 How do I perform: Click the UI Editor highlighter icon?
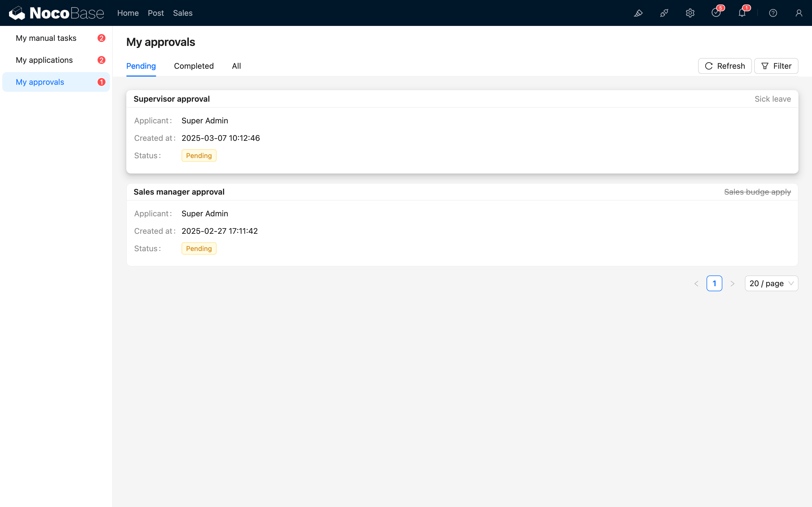point(638,13)
